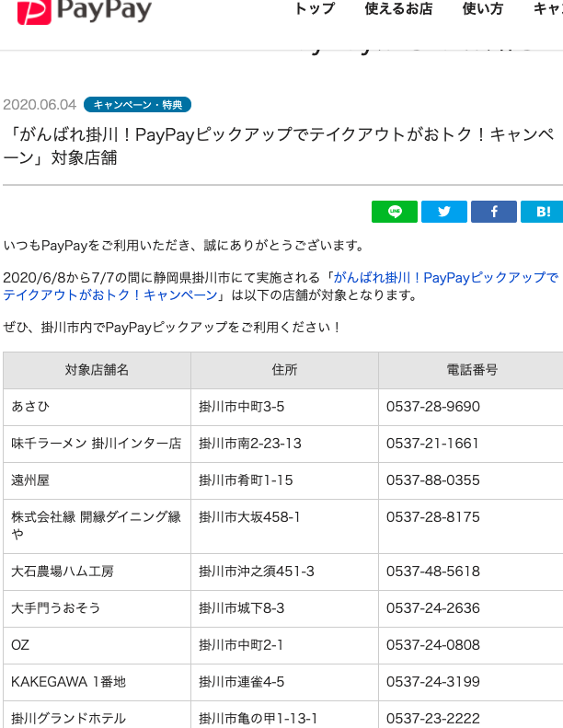The image size is (563, 728).
Task: Select address 掛川市中町3-5
Action: (241, 407)
